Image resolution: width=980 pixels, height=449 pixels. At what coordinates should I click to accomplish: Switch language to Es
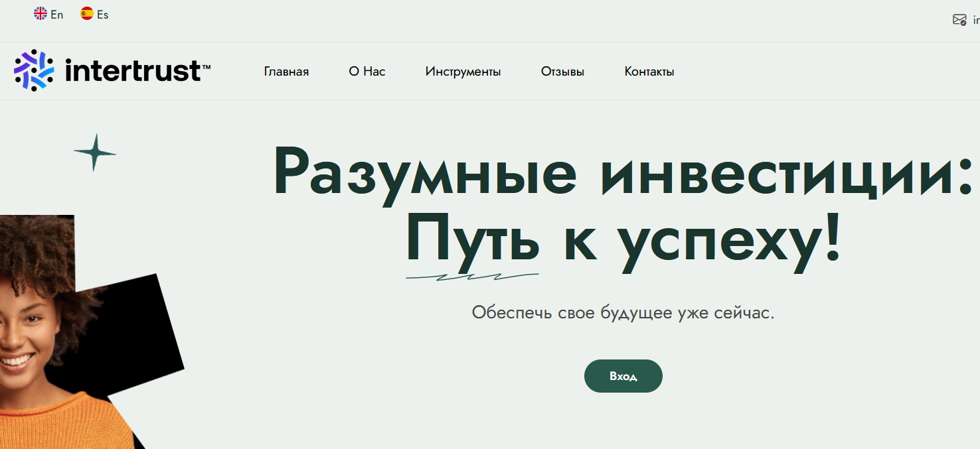tap(102, 15)
